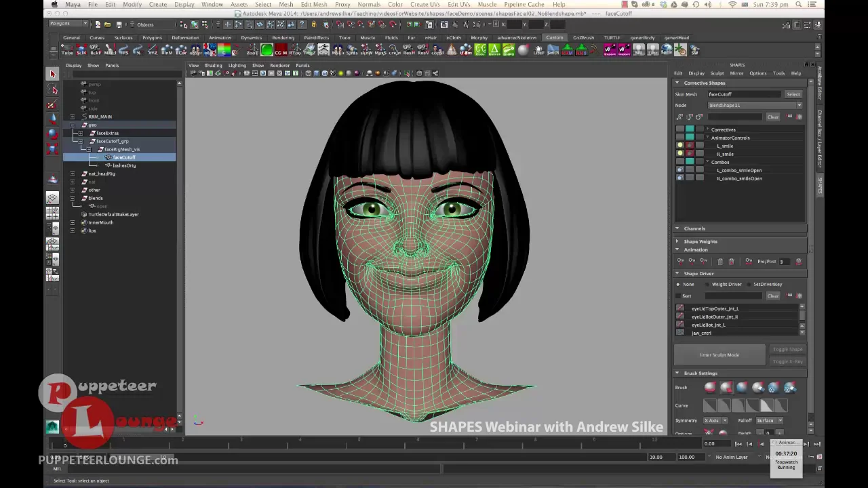This screenshot has height=488, width=868.
Task: Expand the Shape Weights section
Action: 677,241
